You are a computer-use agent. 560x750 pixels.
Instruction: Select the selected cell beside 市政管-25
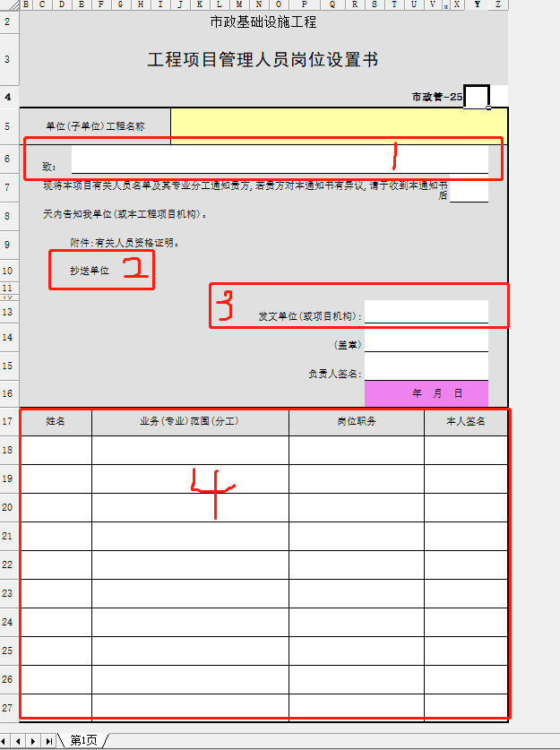[477, 96]
